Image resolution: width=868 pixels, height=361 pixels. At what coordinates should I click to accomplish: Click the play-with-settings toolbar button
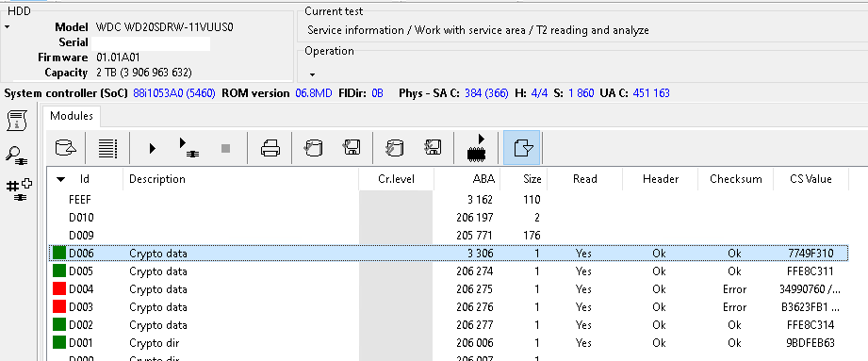pyautogui.click(x=189, y=148)
